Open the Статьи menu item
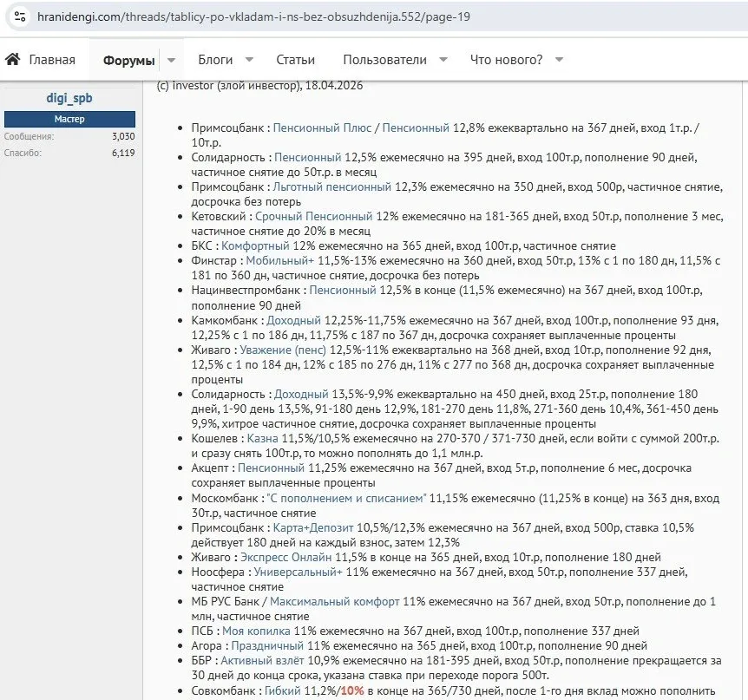This screenshot has height=700, width=748. [295, 60]
